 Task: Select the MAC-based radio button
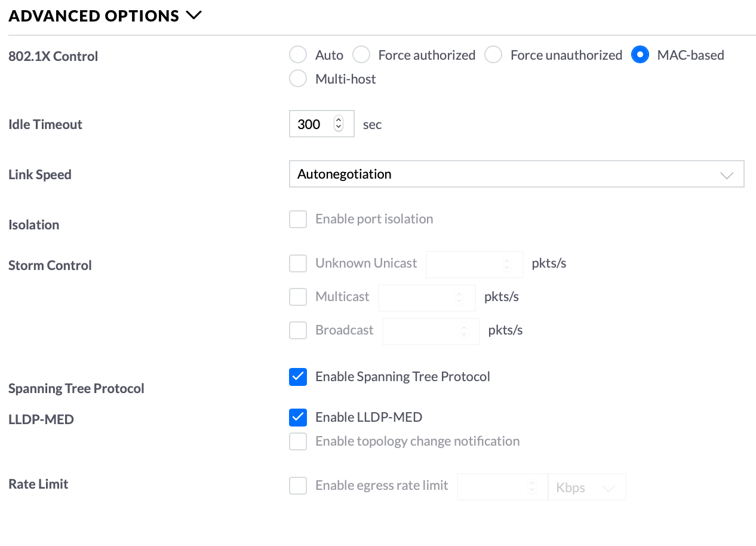point(640,55)
